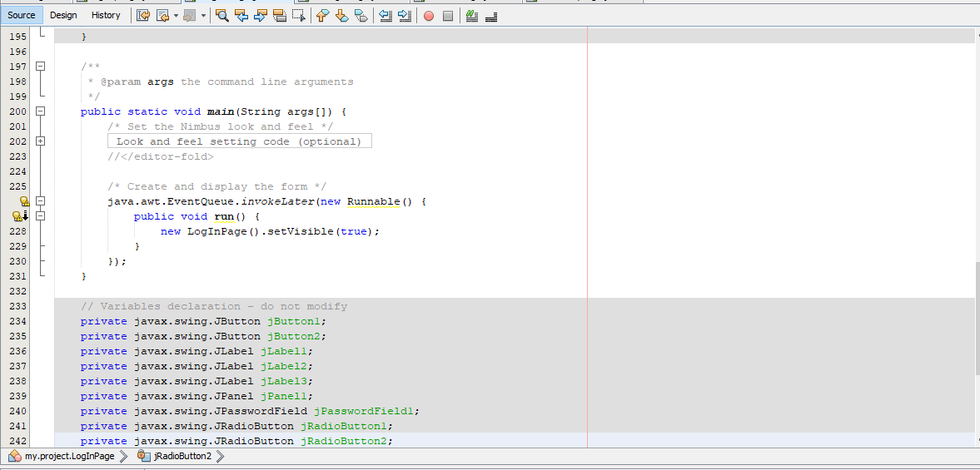Toggle rectangular selection mode
Image resolution: width=980 pixels, height=470 pixels.
click(x=300, y=17)
